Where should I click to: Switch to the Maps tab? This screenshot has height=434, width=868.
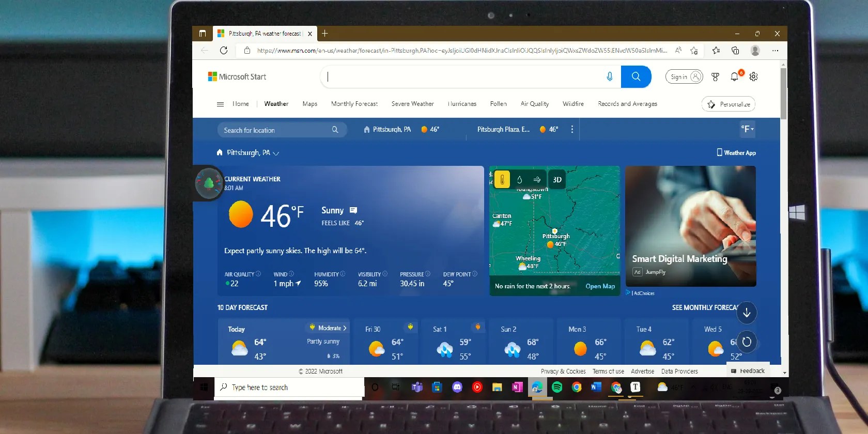310,104
